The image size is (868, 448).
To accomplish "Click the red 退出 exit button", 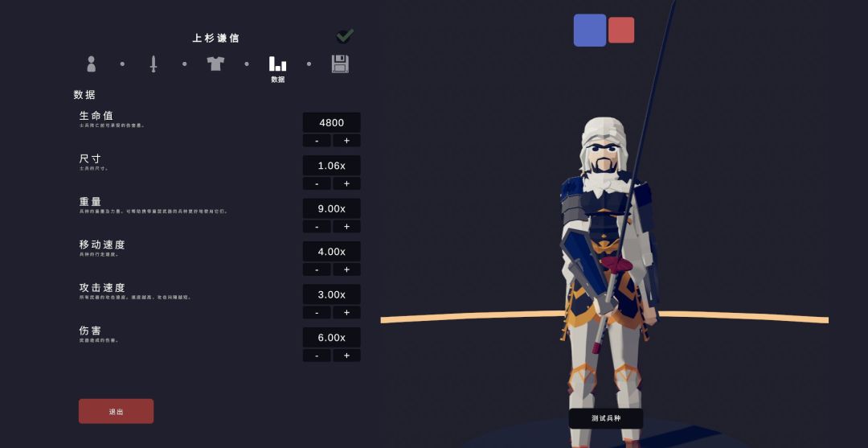I will coord(117,412).
